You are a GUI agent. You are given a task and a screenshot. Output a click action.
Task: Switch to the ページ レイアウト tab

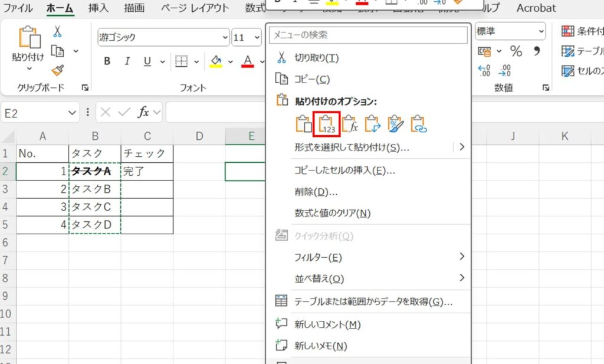coord(195,8)
